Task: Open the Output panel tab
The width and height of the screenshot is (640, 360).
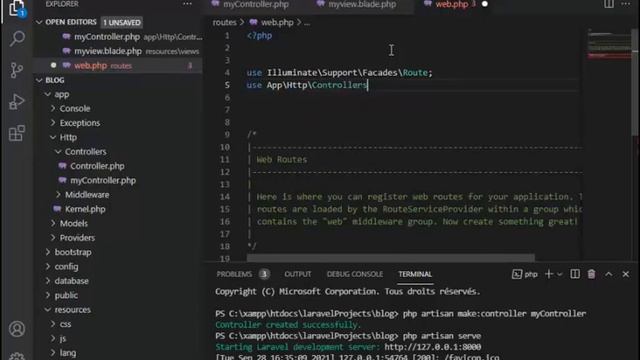Action: point(298,274)
